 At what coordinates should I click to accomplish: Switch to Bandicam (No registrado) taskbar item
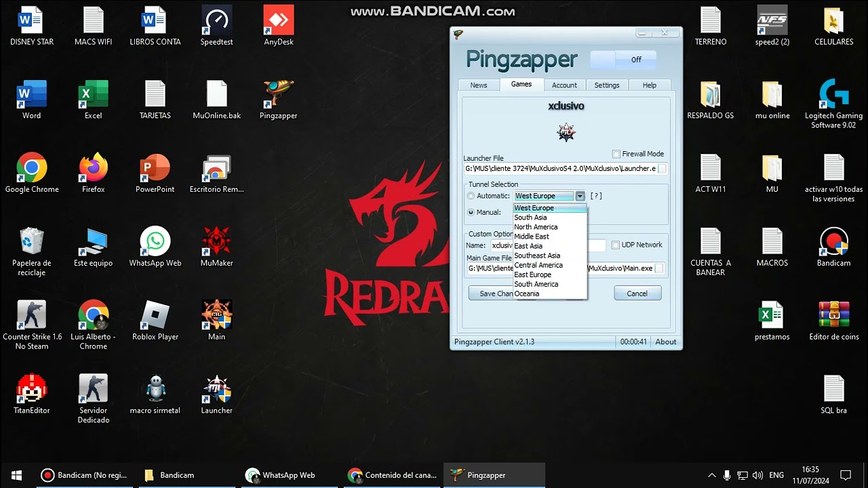pos(83,475)
